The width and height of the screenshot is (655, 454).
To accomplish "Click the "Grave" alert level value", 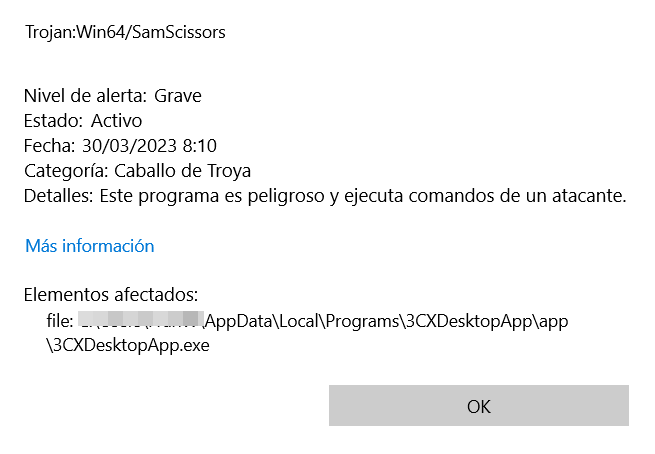I will click(178, 96).
